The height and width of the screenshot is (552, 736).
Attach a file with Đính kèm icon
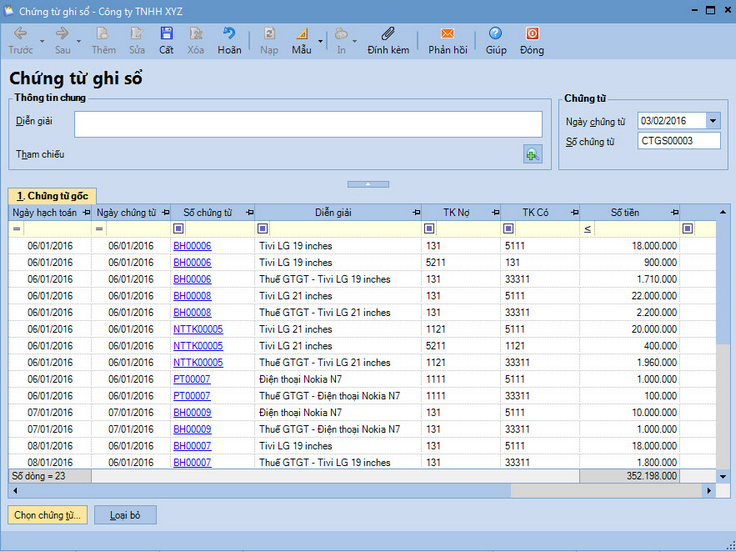388,33
